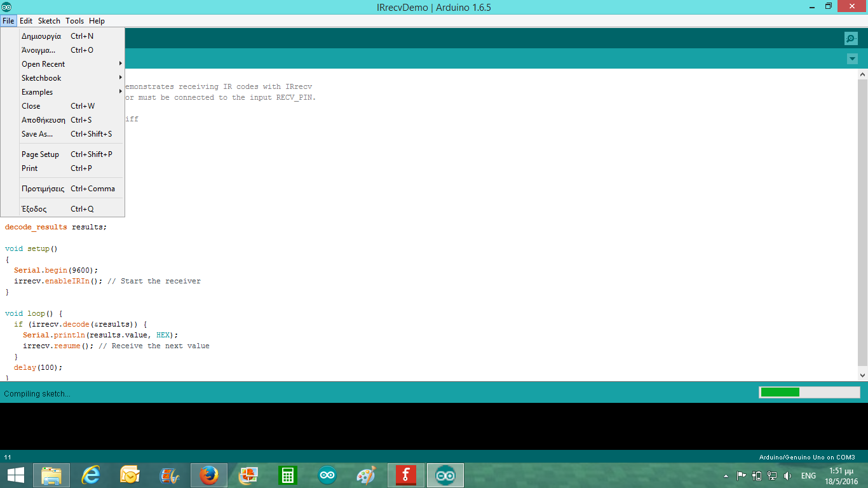Open the Action Center flag icon
Image resolution: width=868 pixels, height=488 pixels.
741,475
